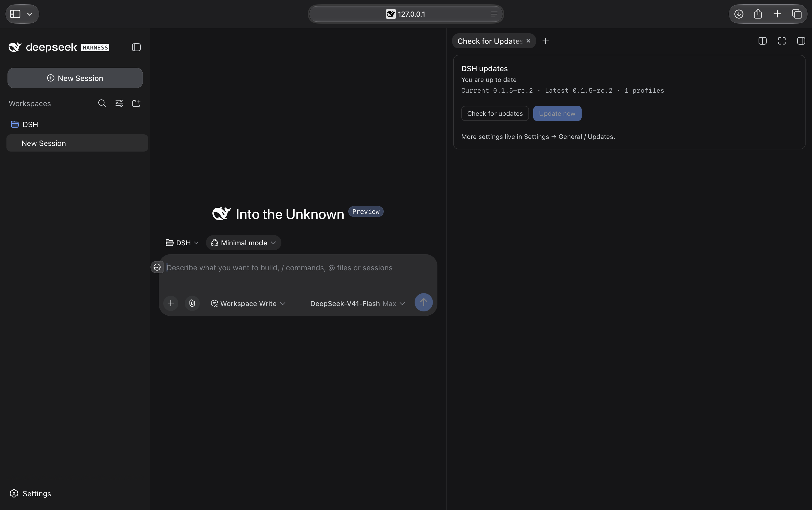Search workspaces with the magnifier icon

[102, 103]
